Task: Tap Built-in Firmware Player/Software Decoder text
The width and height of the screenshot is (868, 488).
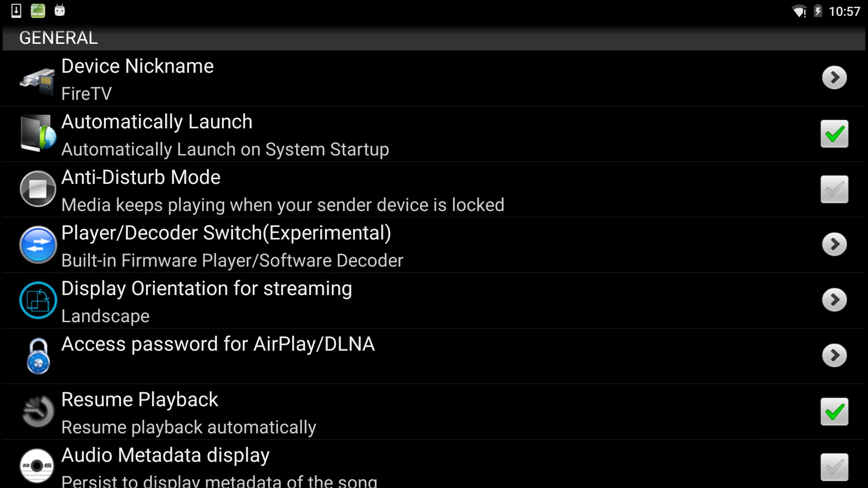Action: tap(232, 261)
